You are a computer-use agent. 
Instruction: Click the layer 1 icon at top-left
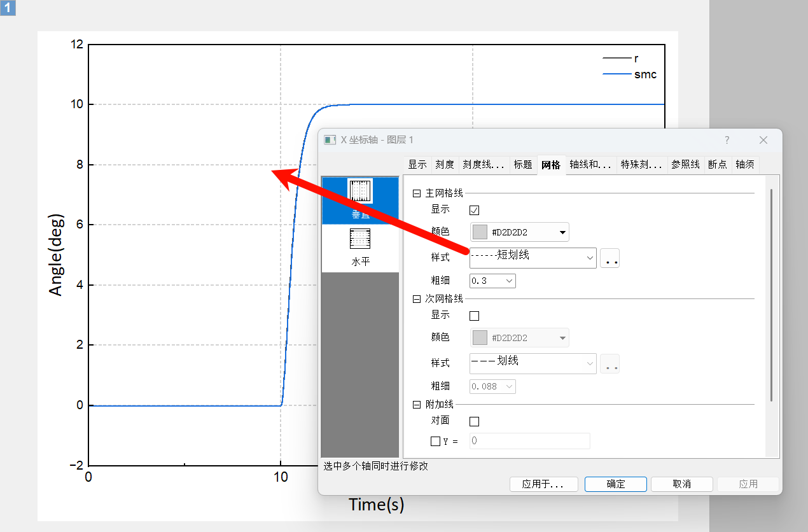pyautogui.click(x=8, y=8)
